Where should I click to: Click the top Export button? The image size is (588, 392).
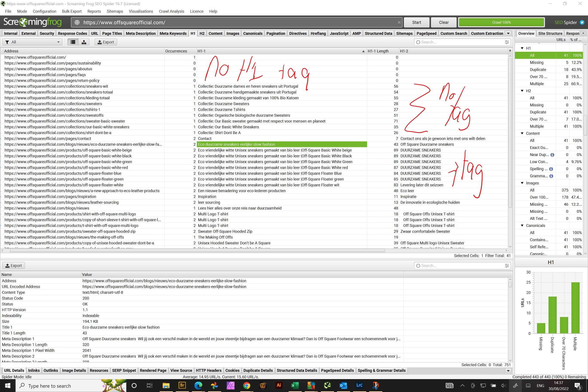[x=106, y=42]
